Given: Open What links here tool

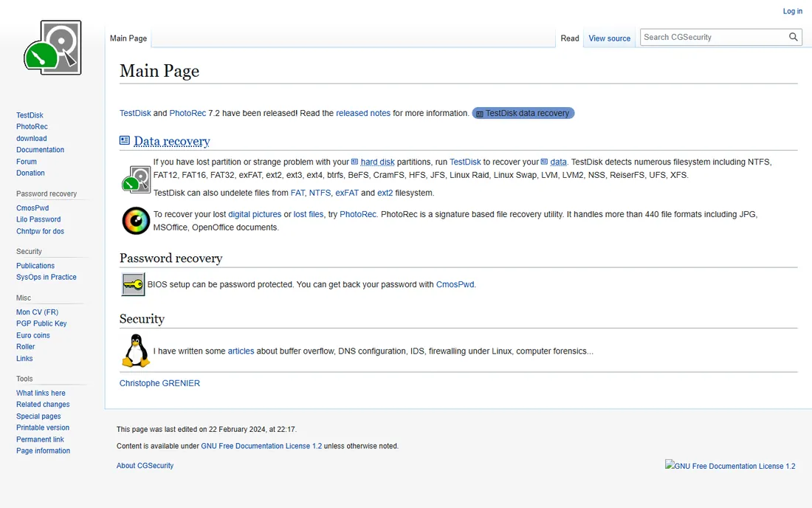Looking at the screenshot, I should coord(41,393).
